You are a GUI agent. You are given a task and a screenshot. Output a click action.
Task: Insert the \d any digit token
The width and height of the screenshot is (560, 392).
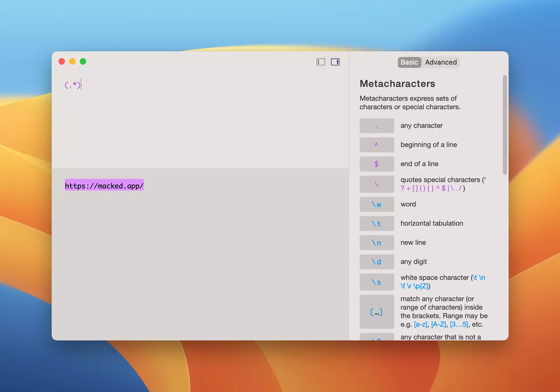click(x=376, y=262)
